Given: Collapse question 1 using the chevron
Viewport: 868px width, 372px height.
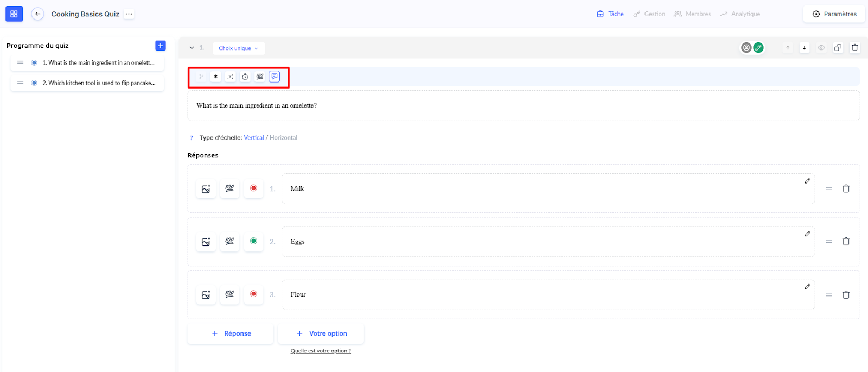Looking at the screenshot, I should 192,48.
